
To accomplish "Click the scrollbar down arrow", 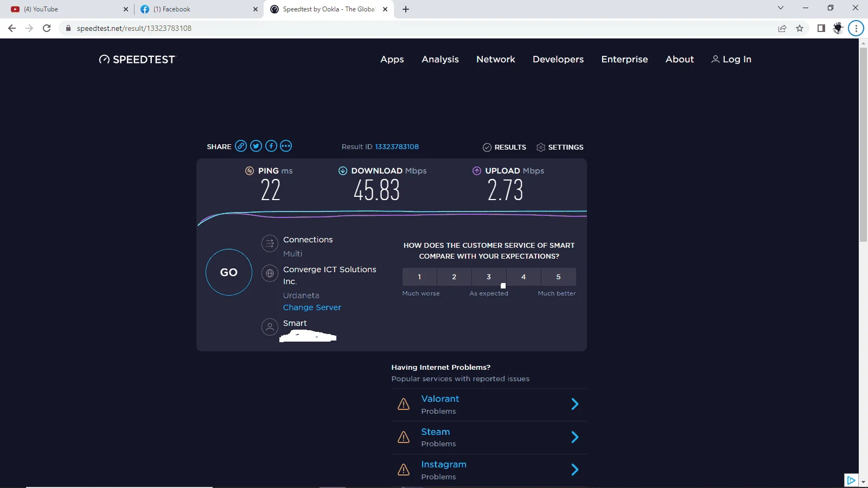I will point(863,482).
